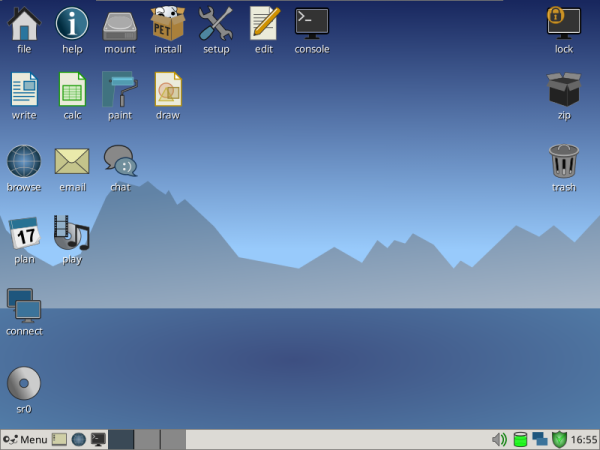Open the email envelope icon
600x450 pixels.
tap(72, 162)
